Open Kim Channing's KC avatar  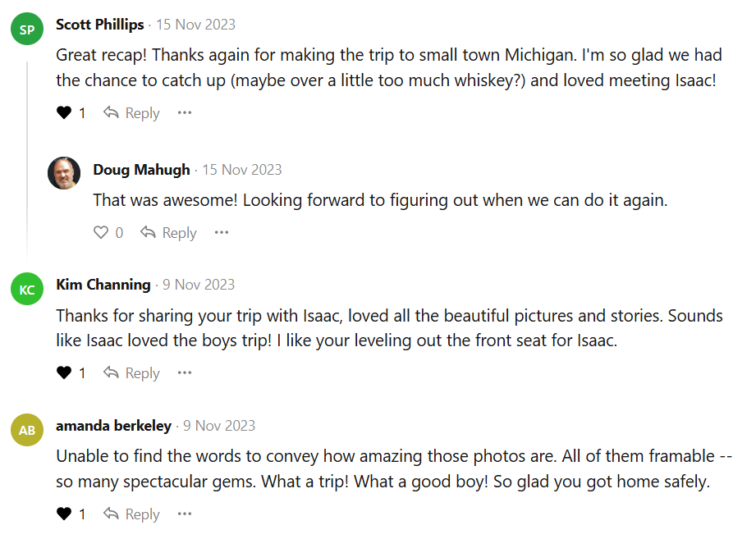(x=27, y=290)
